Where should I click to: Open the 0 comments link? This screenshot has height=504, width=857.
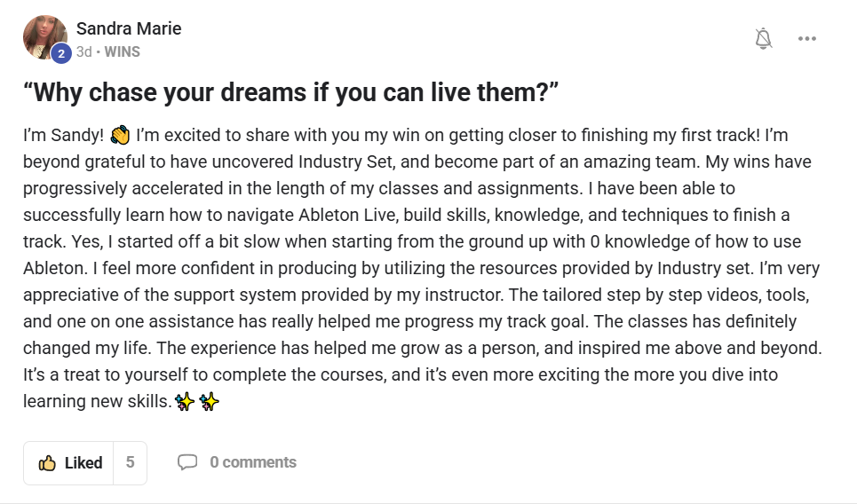pyautogui.click(x=252, y=462)
